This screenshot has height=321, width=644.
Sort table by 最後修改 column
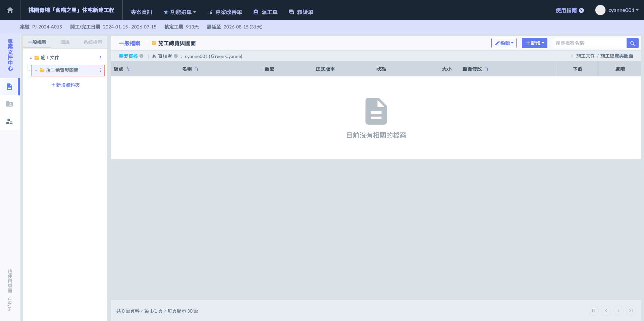pos(487,69)
